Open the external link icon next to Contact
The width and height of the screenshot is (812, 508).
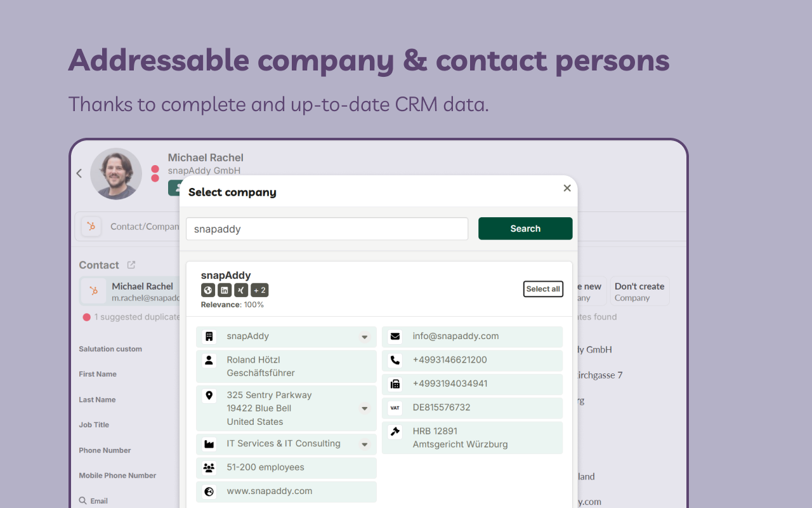pyautogui.click(x=131, y=265)
